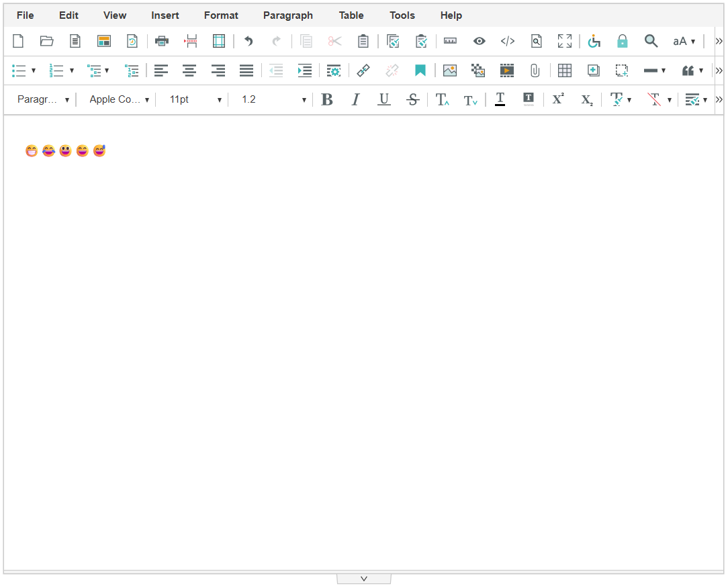Open find with the magnifying glass
Image resolution: width=728 pixels, height=586 pixels.
point(651,42)
